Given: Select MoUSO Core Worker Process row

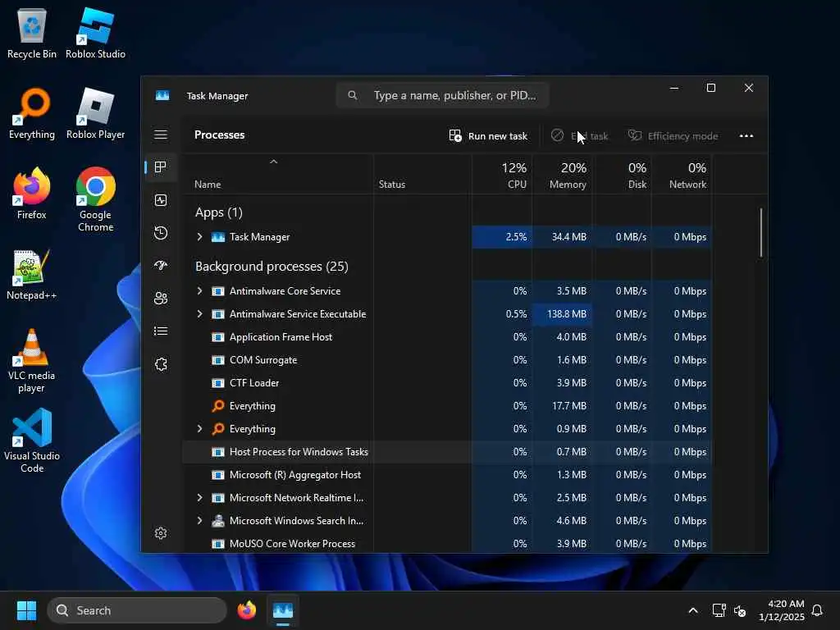Looking at the screenshot, I should (447, 543).
